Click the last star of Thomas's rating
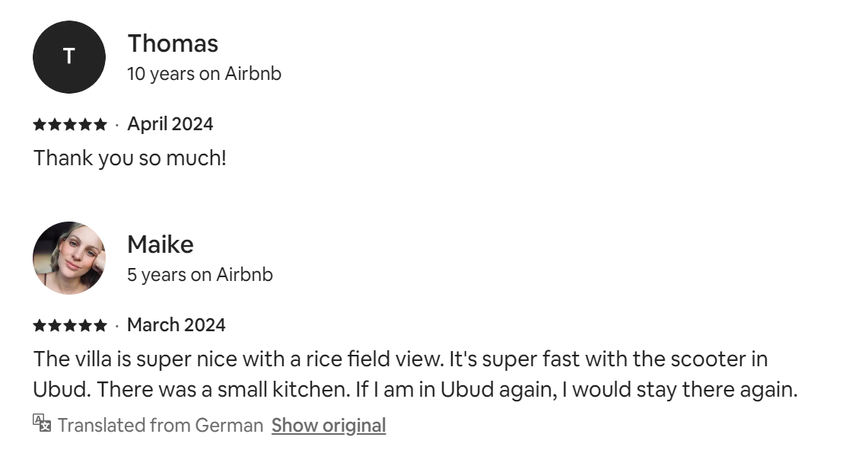Image resolution: width=868 pixels, height=466 pixels. point(100,124)
